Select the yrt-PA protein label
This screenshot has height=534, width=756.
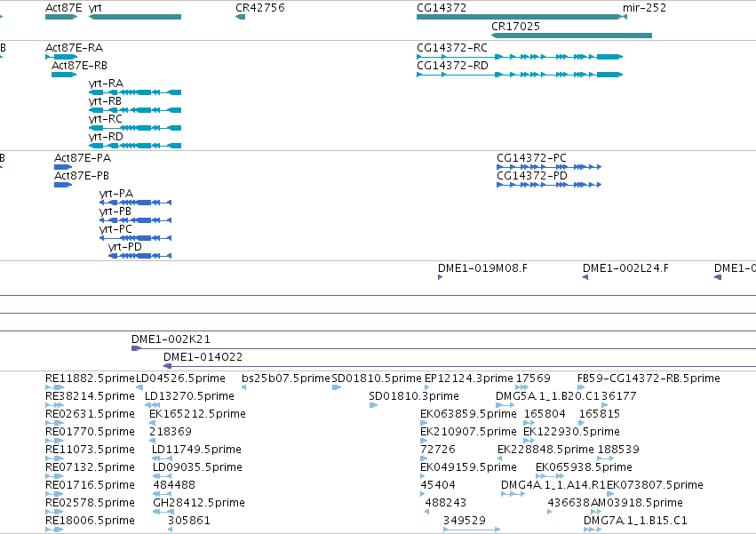(116, 194)
